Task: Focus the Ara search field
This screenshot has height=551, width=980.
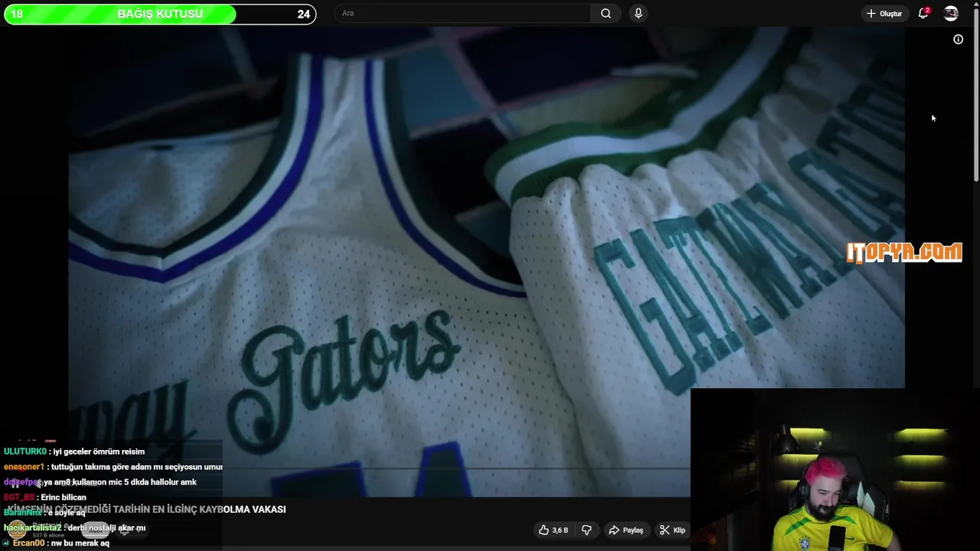Action: coord(462,13)
